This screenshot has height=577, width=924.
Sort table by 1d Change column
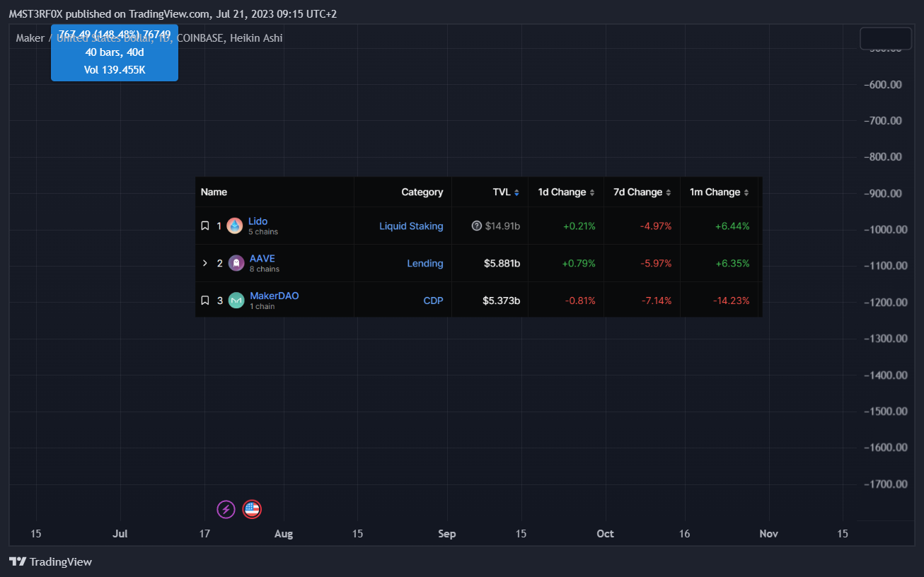566,192
